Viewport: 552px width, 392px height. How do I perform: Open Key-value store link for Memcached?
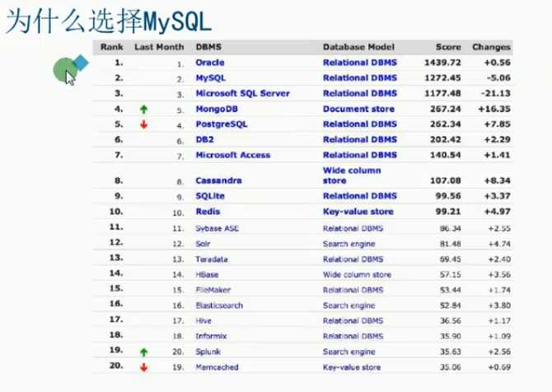352,367
